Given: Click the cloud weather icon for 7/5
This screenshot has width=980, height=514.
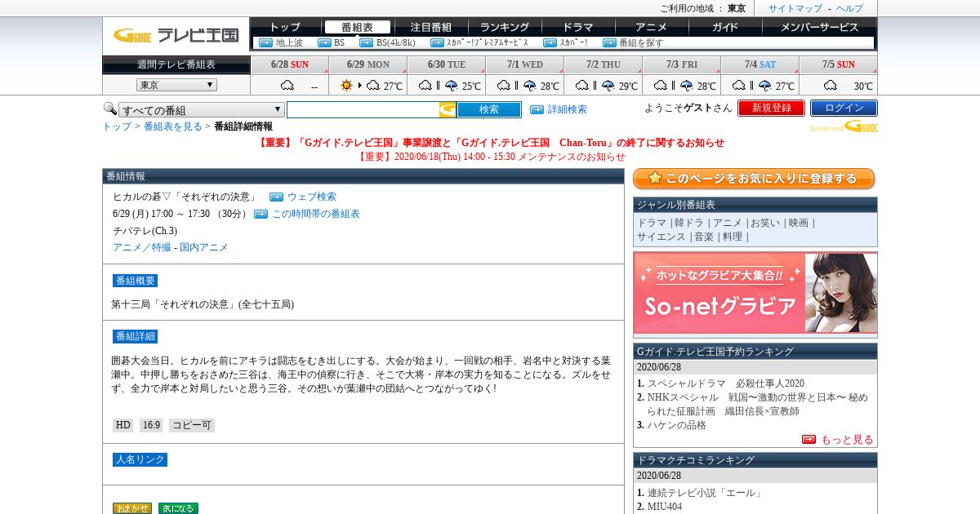Looking at the screenshot, I should (831, 85).
